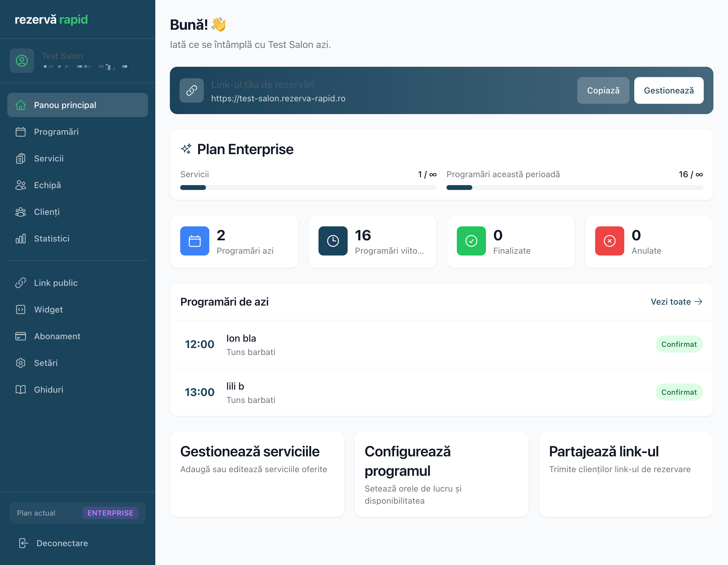728x565 pixels.
Task: Select the Link public chain icon
Action: pos(21,283)
